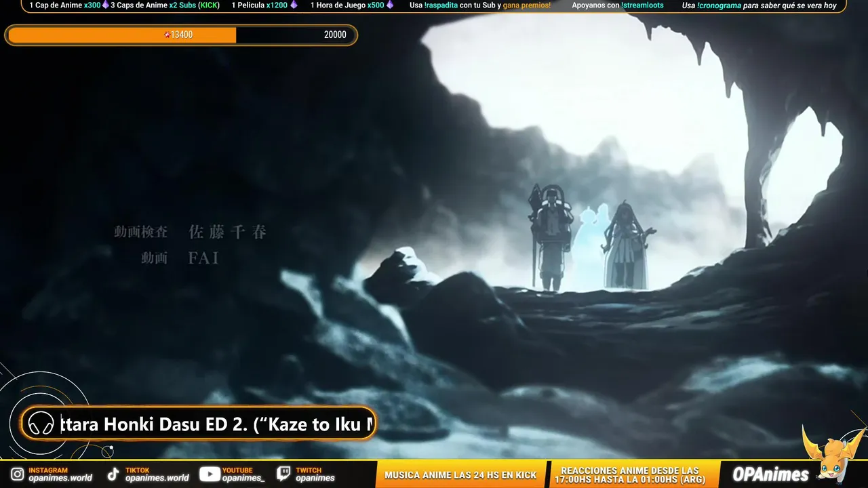The image size is (868, 488).
Task: Click the '3 Caps de Anime x2 Subs (KICK)' text
Action: point(165,5)
